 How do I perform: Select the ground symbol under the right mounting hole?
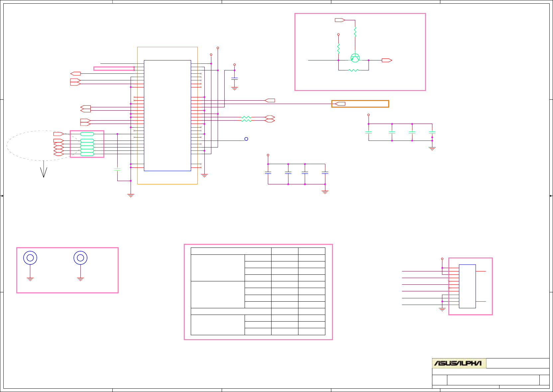80,279
